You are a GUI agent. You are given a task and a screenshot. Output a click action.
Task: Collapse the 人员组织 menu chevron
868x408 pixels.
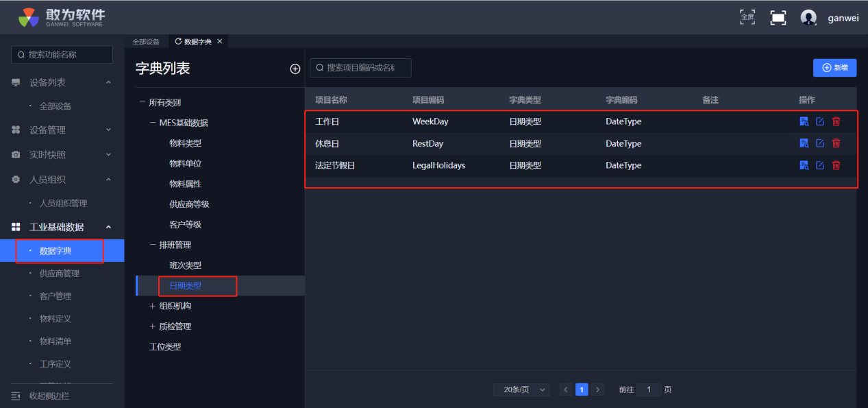click(108, 180)
